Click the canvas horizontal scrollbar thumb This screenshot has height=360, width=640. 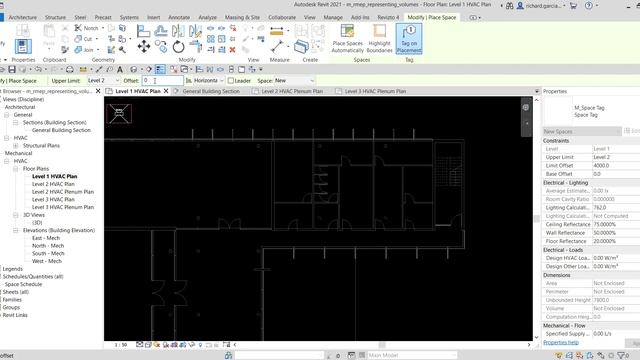tap(382, 345)
